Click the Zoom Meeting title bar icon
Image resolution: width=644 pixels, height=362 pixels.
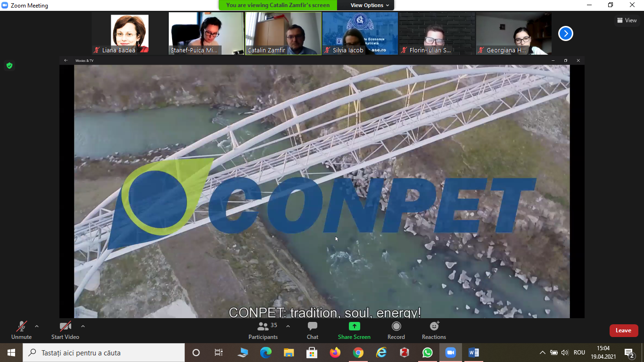click(5, 5)
